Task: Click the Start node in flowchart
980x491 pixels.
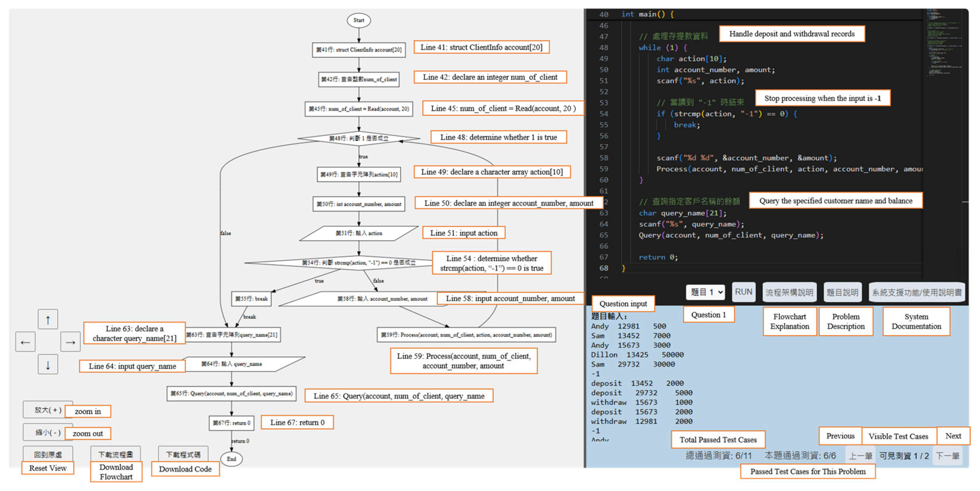Action: [x=359, y=20]
